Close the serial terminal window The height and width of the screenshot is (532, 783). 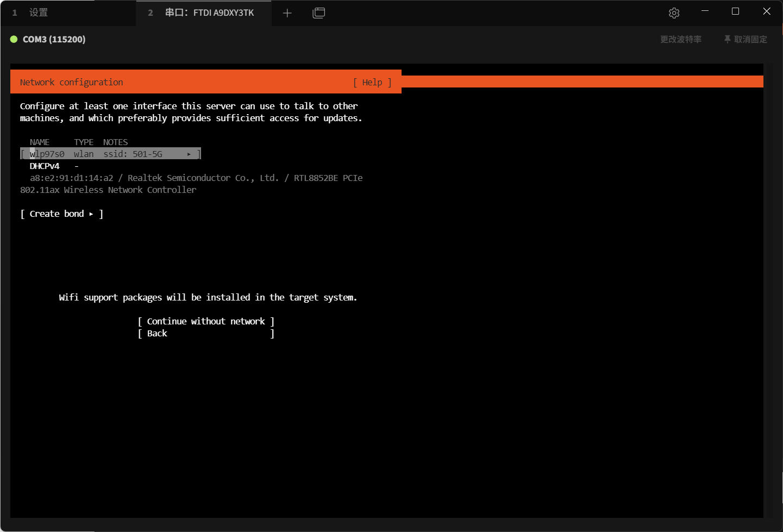pos(766,11)
